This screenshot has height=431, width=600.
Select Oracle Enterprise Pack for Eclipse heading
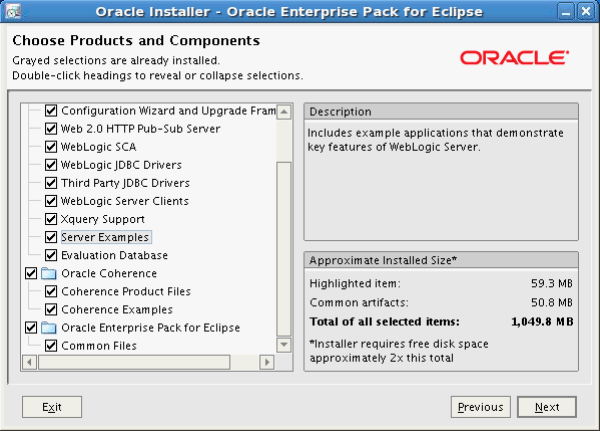click(151, 328)
